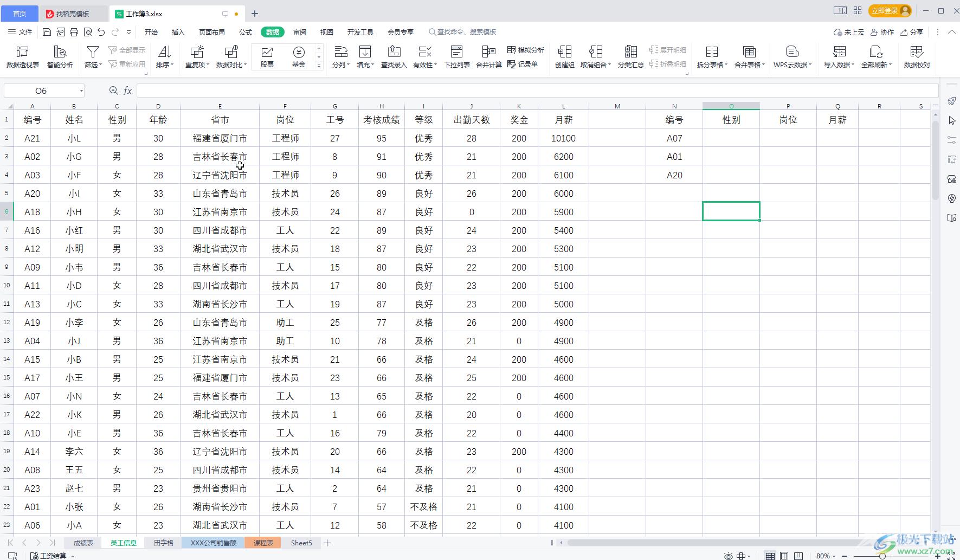This screenshot has width=960, height=560.
Task: Click the zoom slider handle
Action: 882,556
